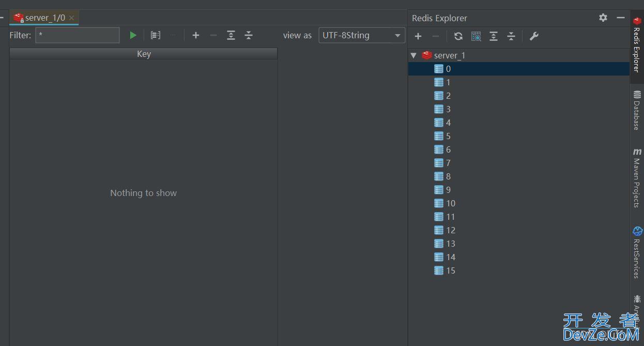
Task: Select database 0 in the tree
Action: 519,69
